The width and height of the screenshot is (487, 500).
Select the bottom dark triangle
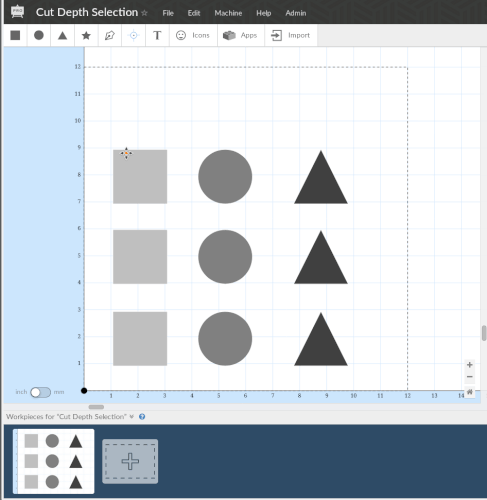pos(321,345)
